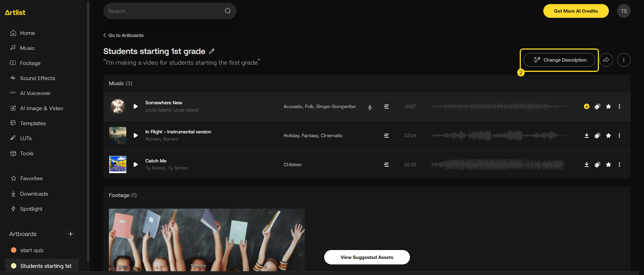This screenshot has height=275, width=644.
Task: Find similar songs to Catch Me
Action: [x=597, y=165]
